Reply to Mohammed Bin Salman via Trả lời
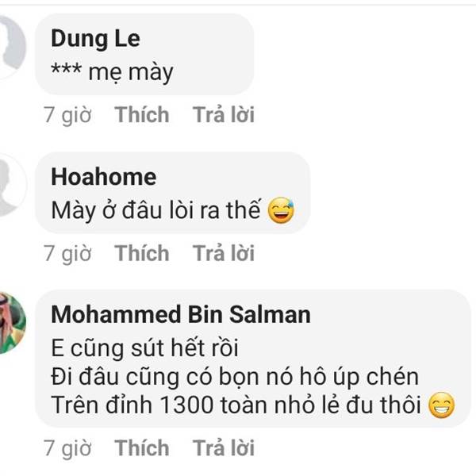 pyautogui.click(x=224, y=447)
